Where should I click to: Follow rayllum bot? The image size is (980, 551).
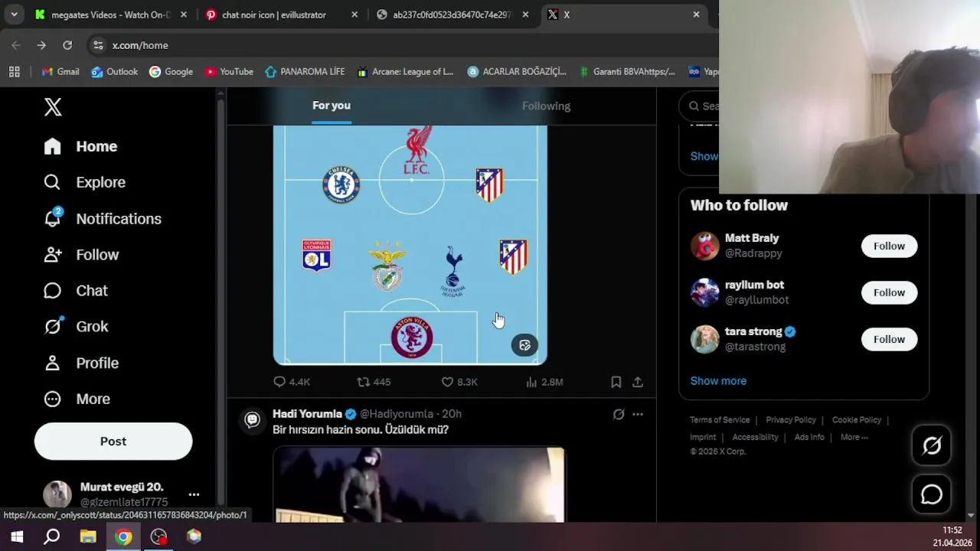pos(889,292)
